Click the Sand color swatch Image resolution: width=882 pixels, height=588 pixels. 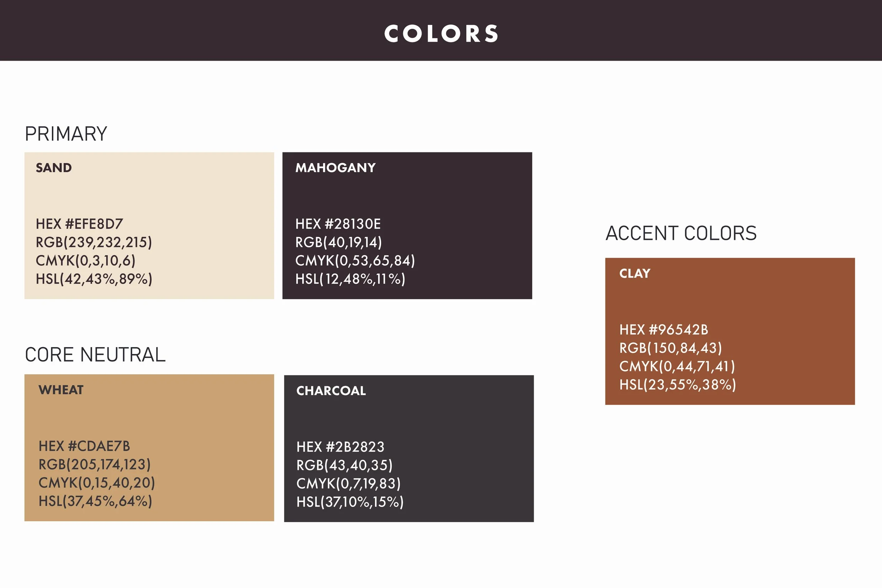click(149, 225)
